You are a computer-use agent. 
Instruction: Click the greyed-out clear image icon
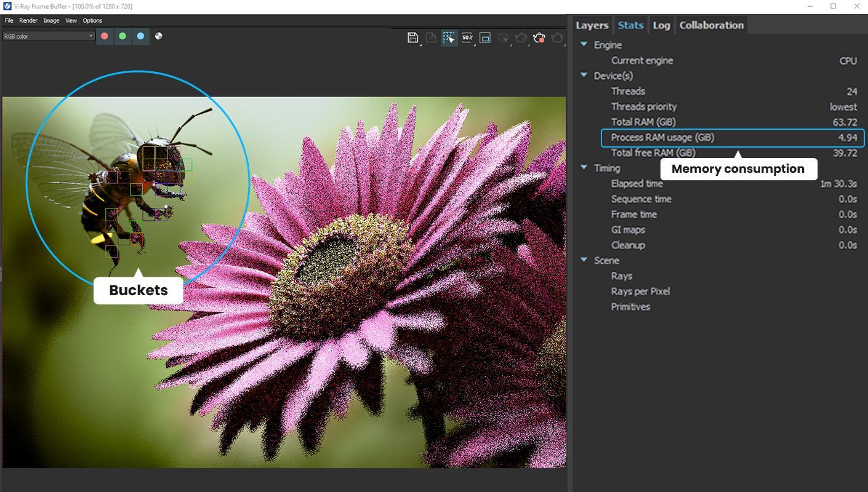(431, 38)
